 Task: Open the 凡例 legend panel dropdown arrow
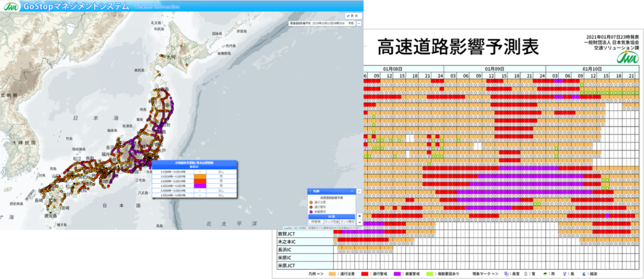(x=352, y=191)
